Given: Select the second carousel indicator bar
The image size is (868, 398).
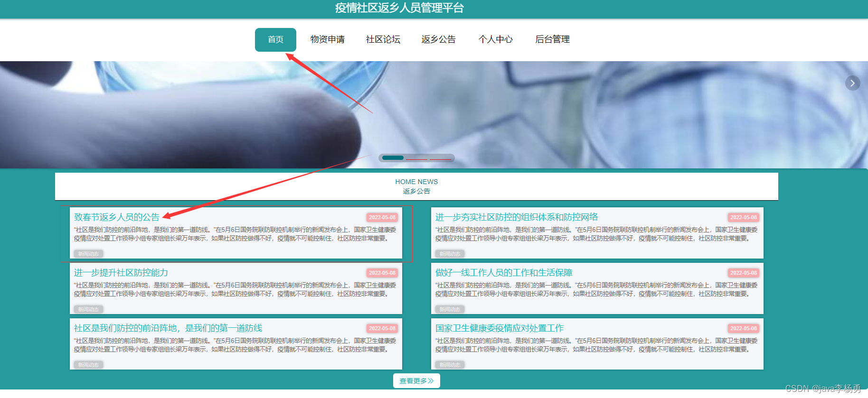Looking at the screenshot, I should [x=416, y=158].
